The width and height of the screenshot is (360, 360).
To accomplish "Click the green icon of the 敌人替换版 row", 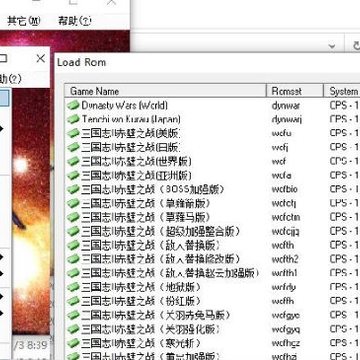I will coord(73,245).
